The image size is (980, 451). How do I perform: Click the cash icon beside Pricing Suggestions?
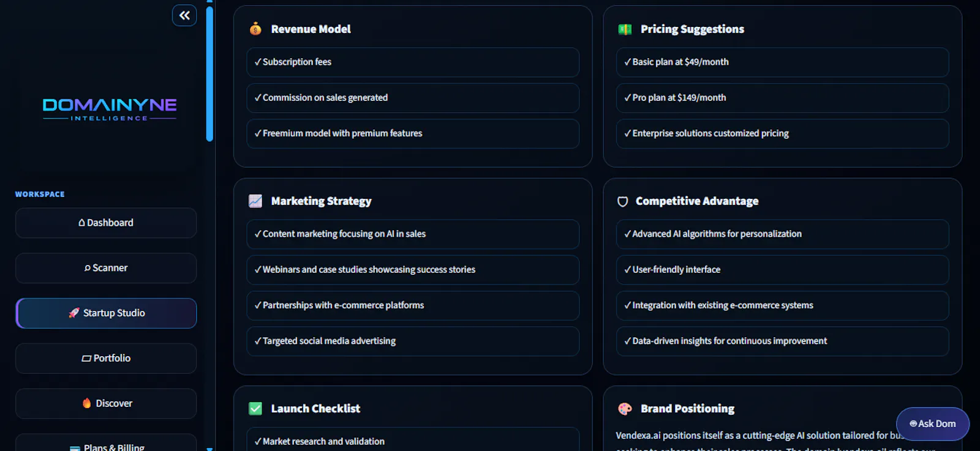click(x=625, y=29)
